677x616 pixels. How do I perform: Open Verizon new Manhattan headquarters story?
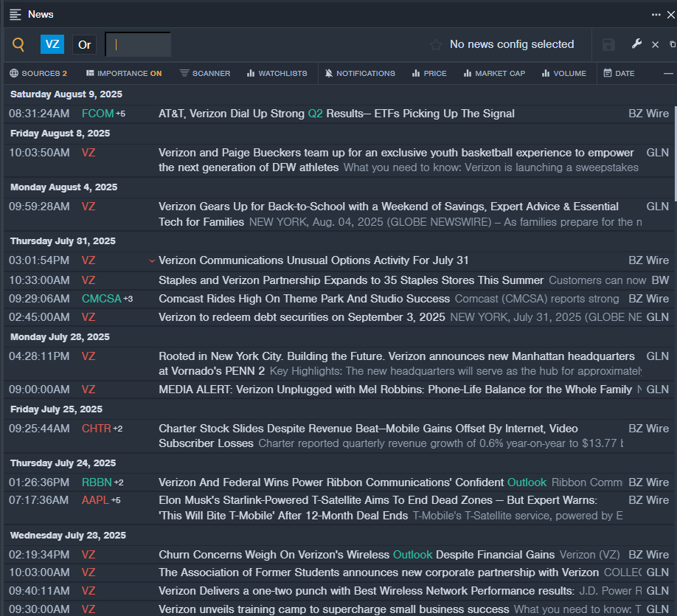(x=396, y=363)
